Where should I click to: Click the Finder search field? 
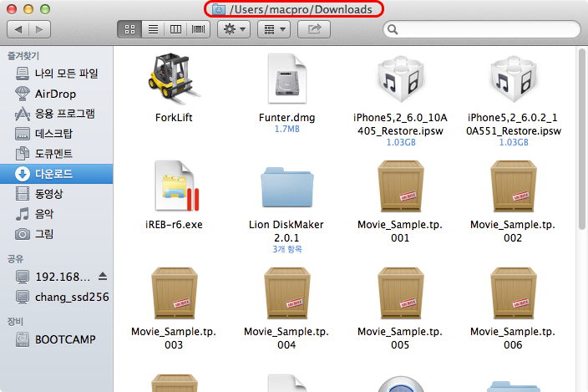482,29
